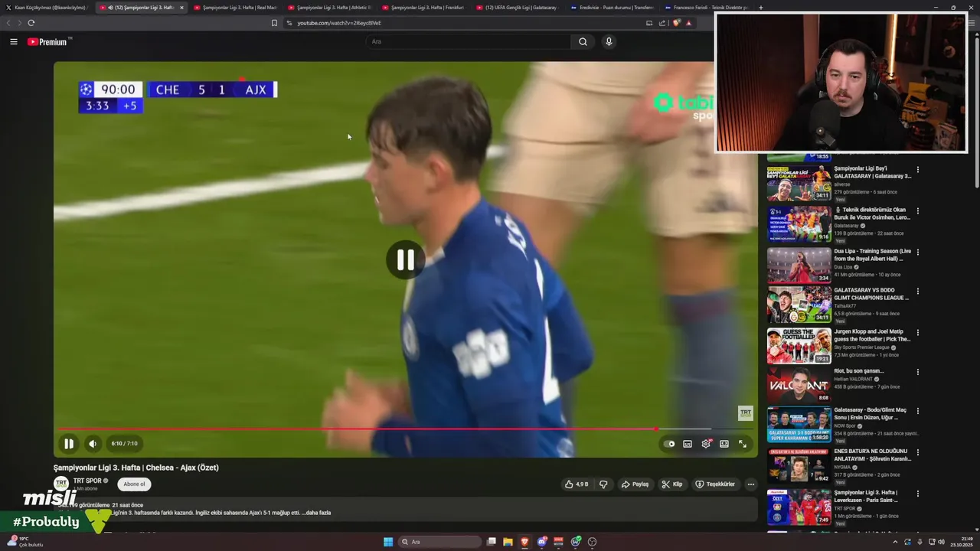
Task: Open Teknik direktörümüz Okan Buruk video thumbnail
Action: click(x=799, y=224)
